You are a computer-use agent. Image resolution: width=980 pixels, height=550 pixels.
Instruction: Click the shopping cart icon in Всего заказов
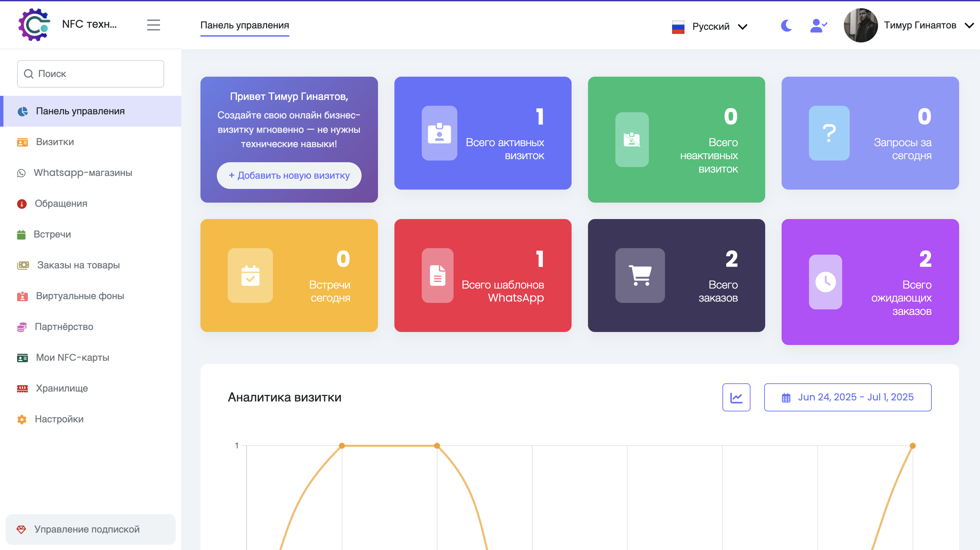(x=640, y=276)
